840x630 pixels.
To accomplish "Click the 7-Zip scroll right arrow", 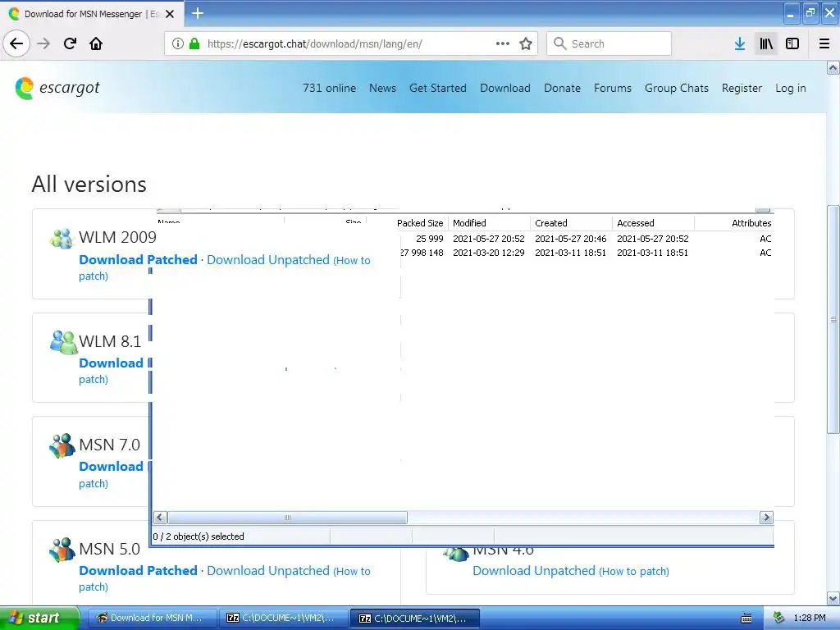I will coord(767,518).
